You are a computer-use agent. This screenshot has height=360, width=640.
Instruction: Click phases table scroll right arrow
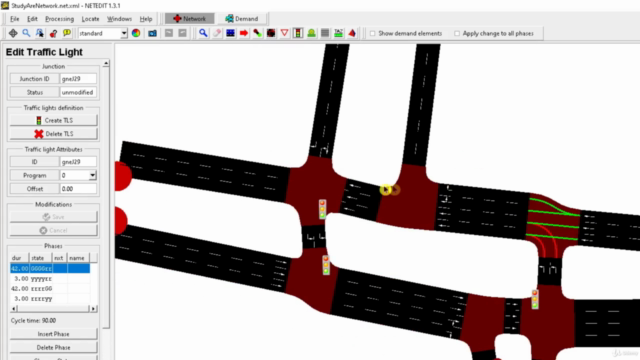pyautogui.click(x=93, y=309)
